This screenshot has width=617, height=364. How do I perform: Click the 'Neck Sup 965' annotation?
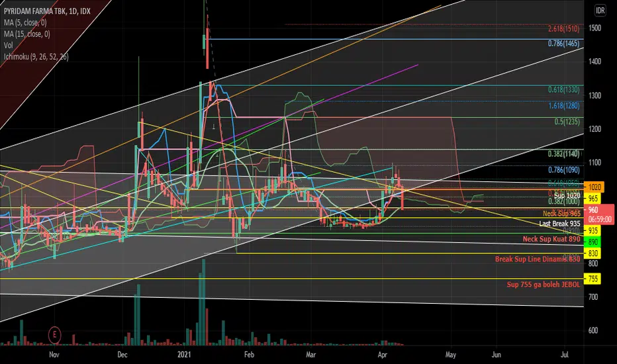(561, 214)
